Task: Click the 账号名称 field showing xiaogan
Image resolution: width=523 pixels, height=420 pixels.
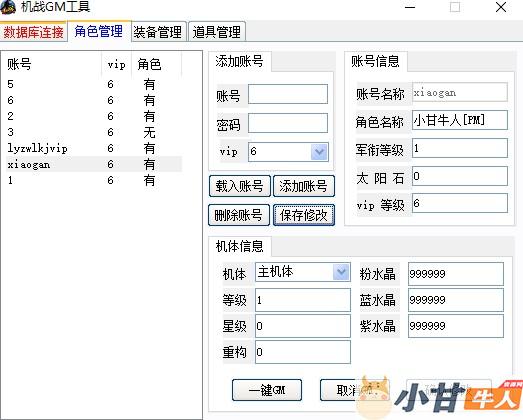Action: pyautogui.click(x=460, y=92)
